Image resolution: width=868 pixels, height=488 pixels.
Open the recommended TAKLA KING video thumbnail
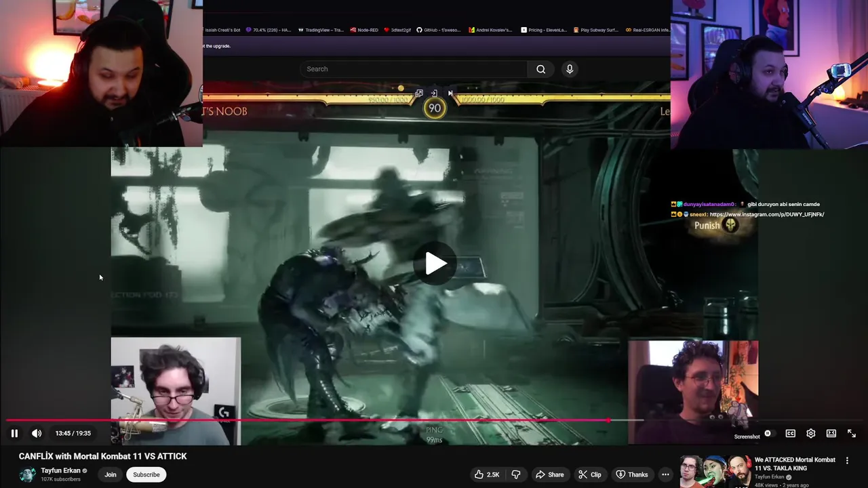[x=715, y=472]
